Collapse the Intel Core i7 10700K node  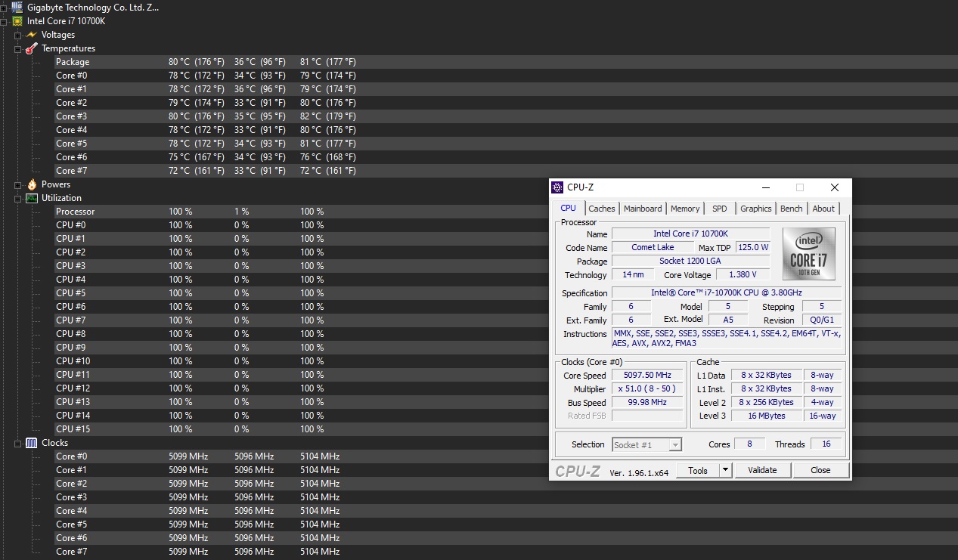[3, 21]
